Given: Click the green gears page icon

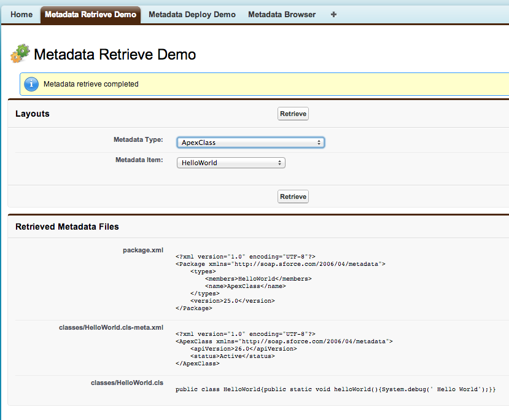Looking at the screenshot, I should pyautogui.click(x=20, y=53).
